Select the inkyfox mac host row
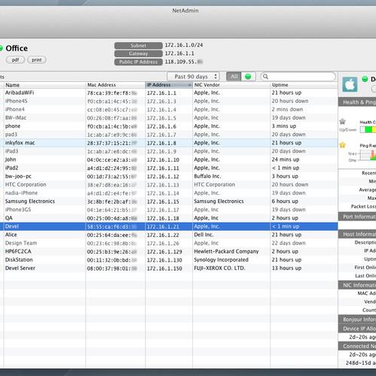The width and height of the screenshot is (376, 376). point(169,143)
